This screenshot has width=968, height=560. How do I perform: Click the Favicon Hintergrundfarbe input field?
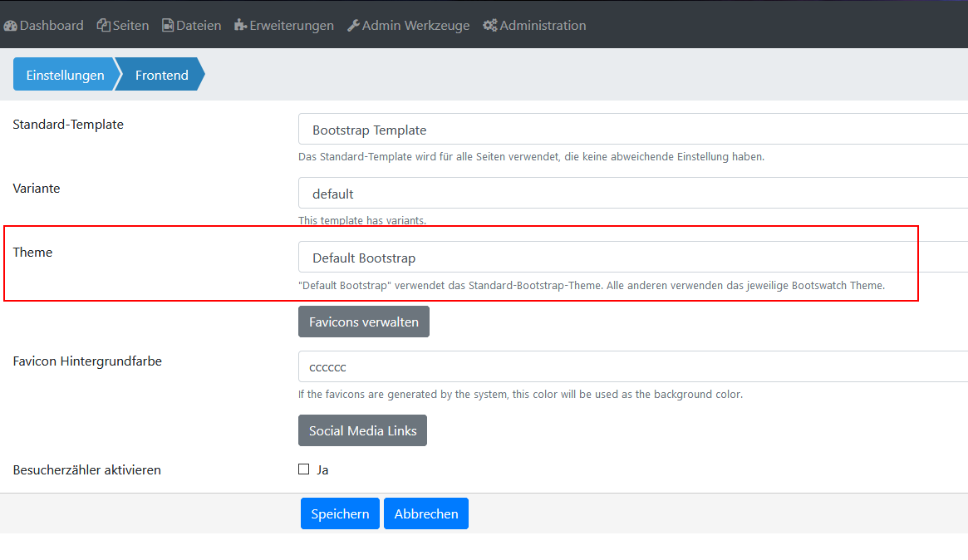pyautogui.click(x=633, y=366)
